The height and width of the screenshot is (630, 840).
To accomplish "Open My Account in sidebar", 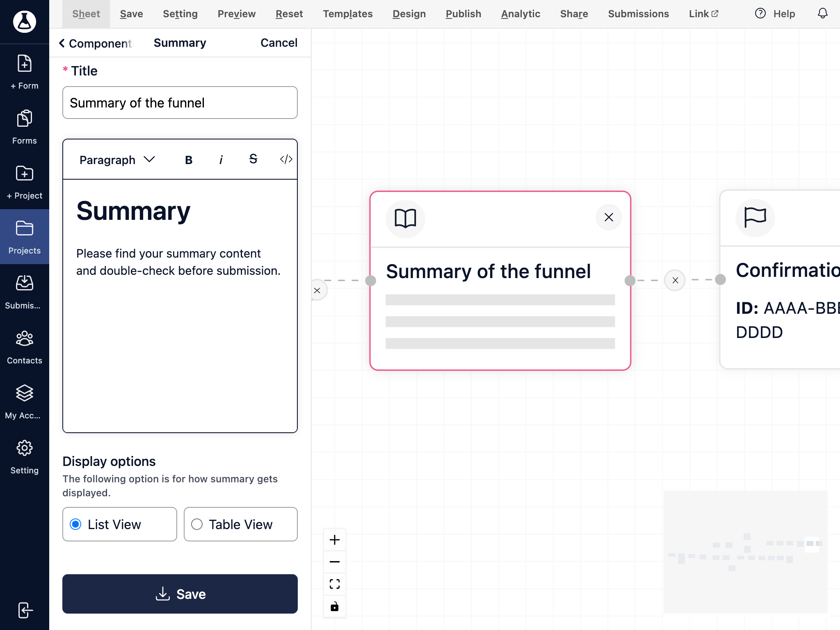I will click(x=25, y=402).
